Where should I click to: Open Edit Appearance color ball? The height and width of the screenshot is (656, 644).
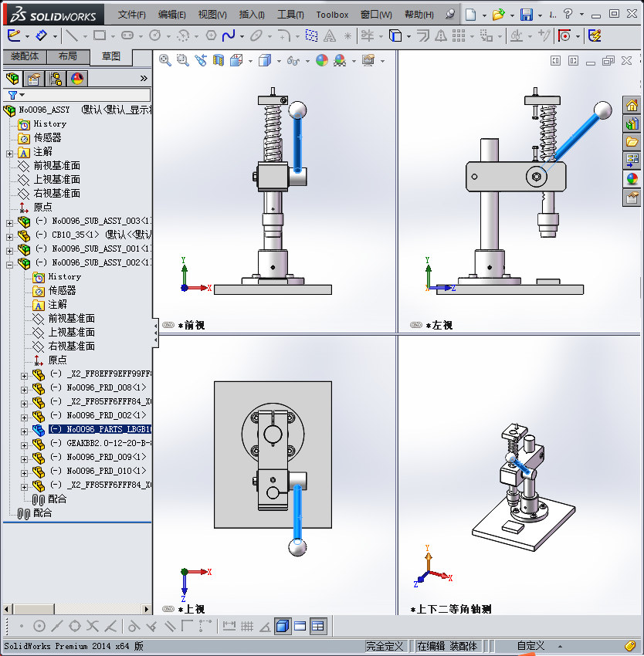coord(322,61)
